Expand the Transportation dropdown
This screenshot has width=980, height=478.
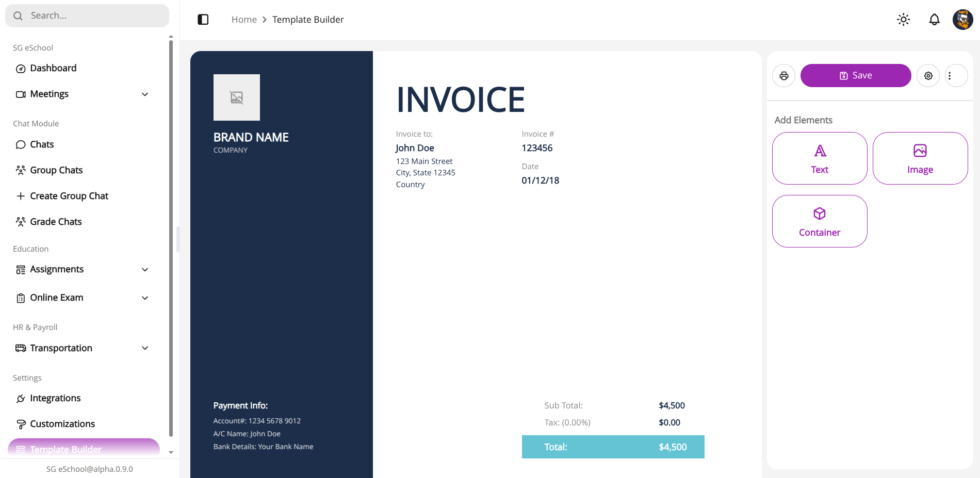point(83,348)
